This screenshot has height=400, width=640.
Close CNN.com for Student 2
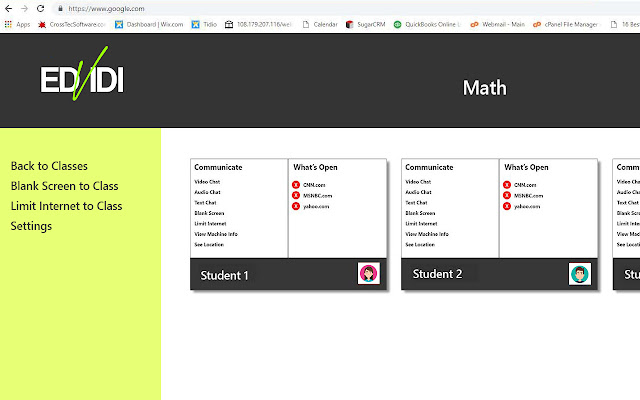(507, 185)
